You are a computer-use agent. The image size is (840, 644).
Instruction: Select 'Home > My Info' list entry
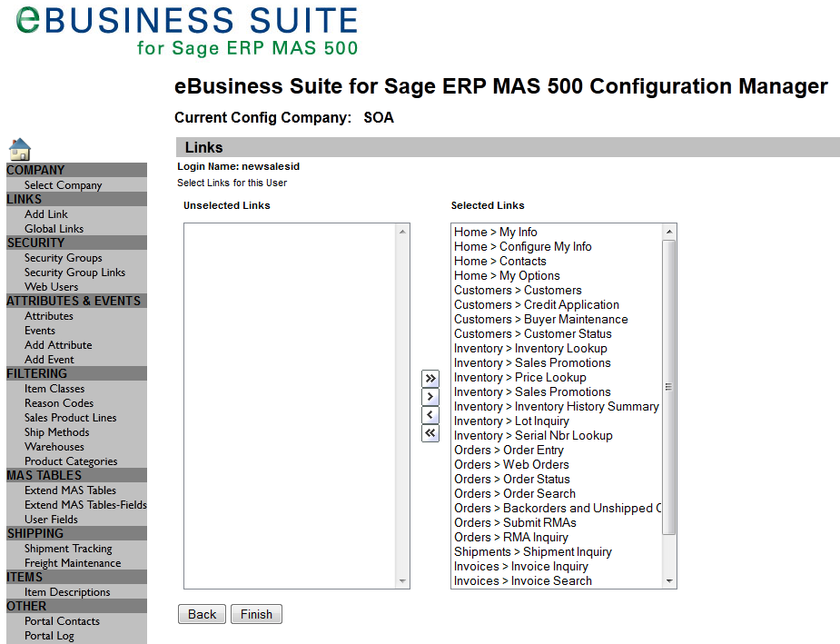(x=496, y=233)
